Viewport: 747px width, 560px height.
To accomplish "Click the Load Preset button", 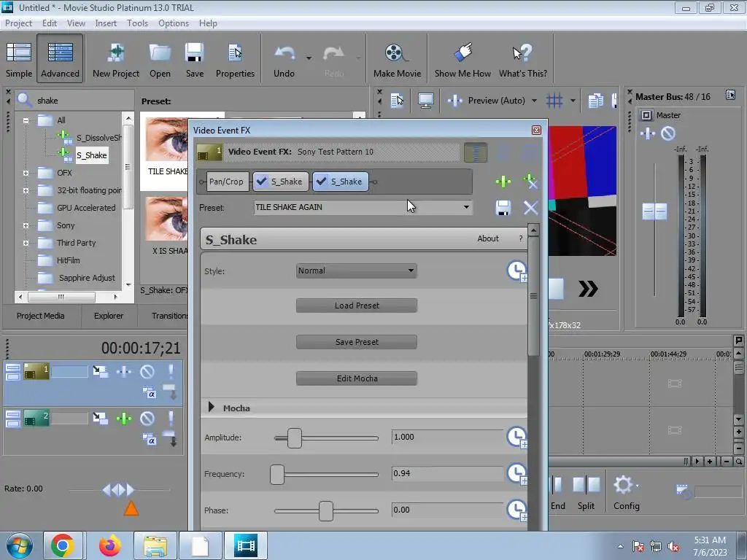I will click(x=356, y=306).
